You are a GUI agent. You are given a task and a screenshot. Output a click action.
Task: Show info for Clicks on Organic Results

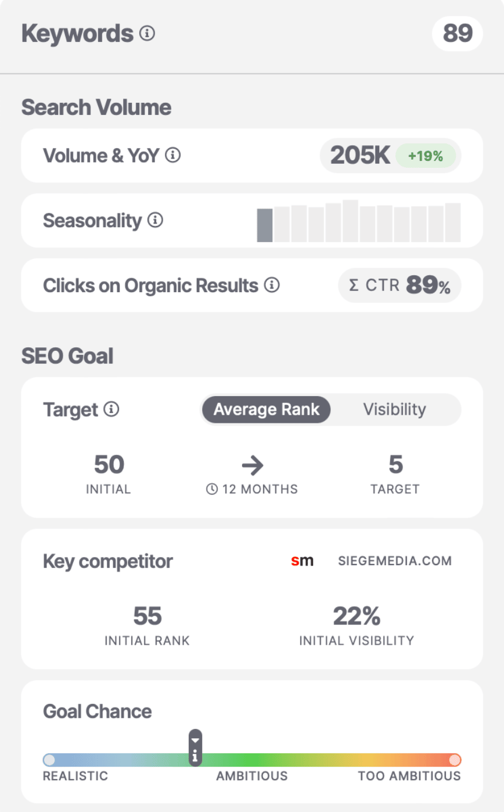(272, 285)
